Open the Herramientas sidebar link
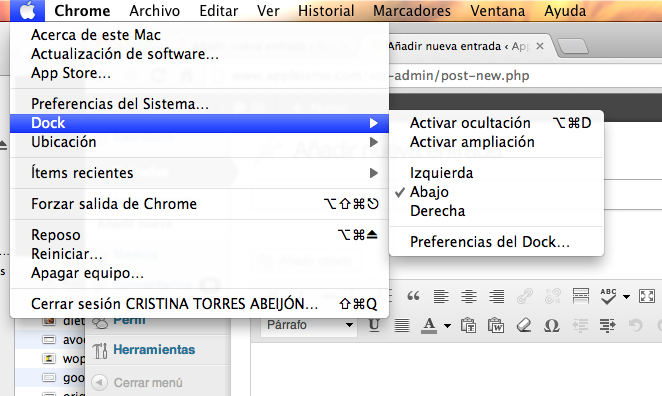The width and height of the screenshot is (662, 396). point(154,350)
